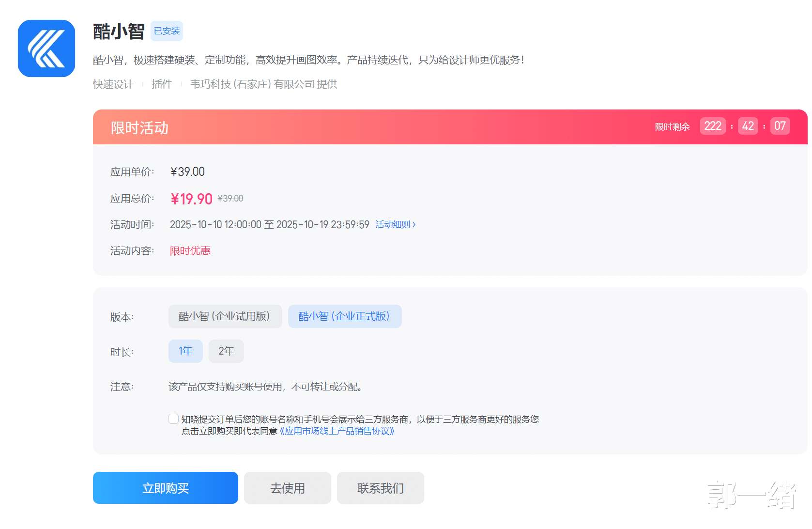Click the 222 countdown hours box

(x=713, y=126)
